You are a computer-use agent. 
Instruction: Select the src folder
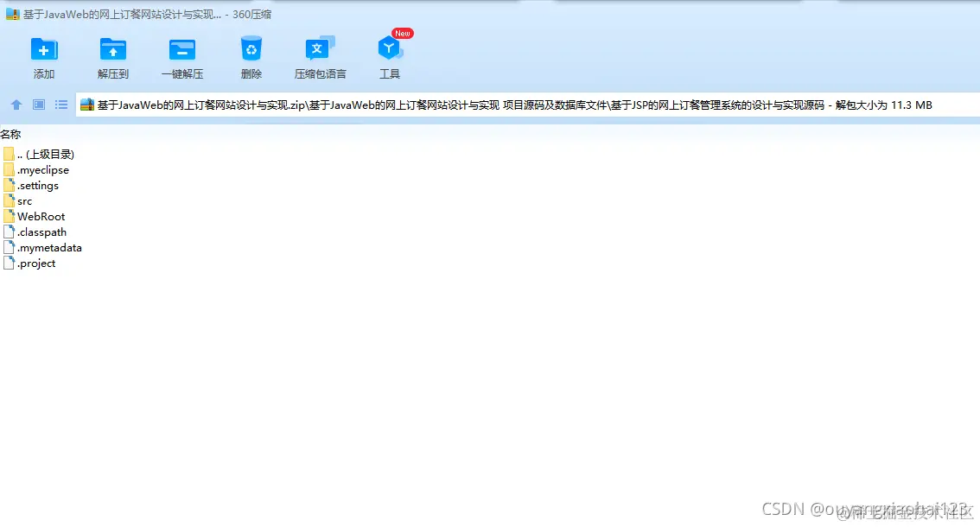(17, 201)
